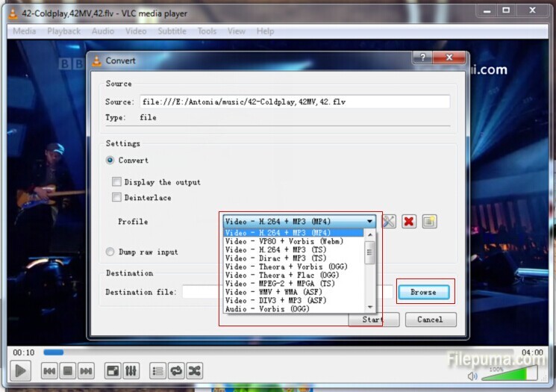This screenshot has width=556, height=392.
Task: Open the Tools menu
Action: (207, 31)
